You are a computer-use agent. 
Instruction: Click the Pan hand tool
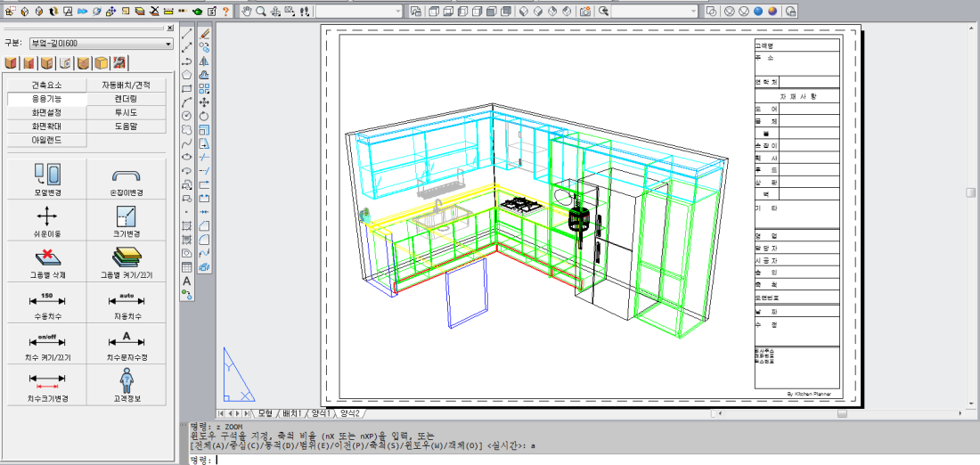click(246, 11)
